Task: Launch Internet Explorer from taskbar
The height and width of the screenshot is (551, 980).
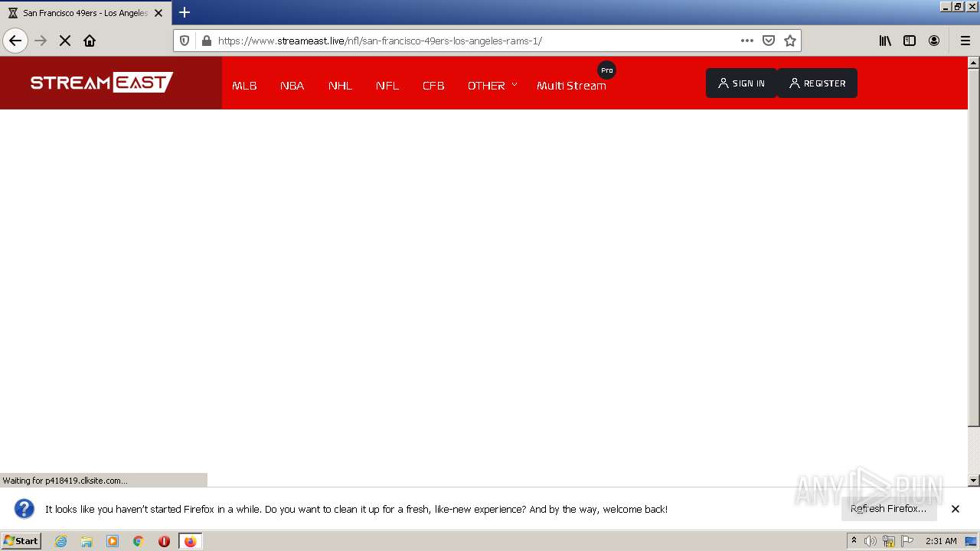Action: [60, 541]
